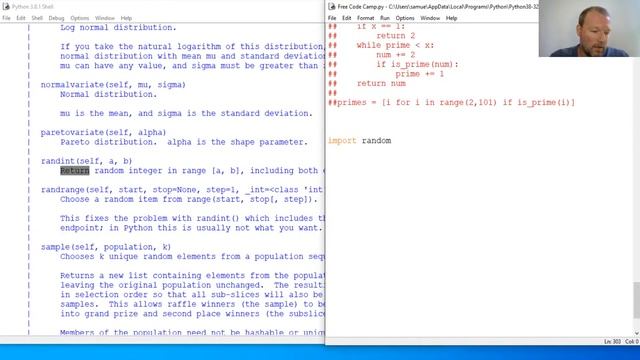The image size is (640, 360).
Task: Open Options menu in Python Shell window
Action: (80, 18)
